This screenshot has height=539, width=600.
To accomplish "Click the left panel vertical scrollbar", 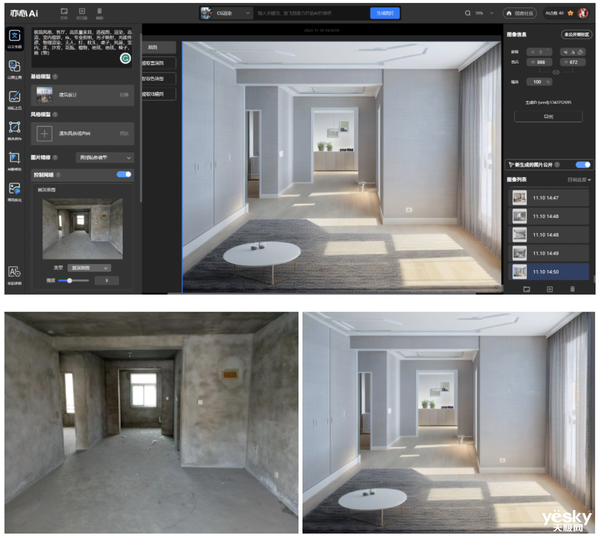I will tap(141, 119).
